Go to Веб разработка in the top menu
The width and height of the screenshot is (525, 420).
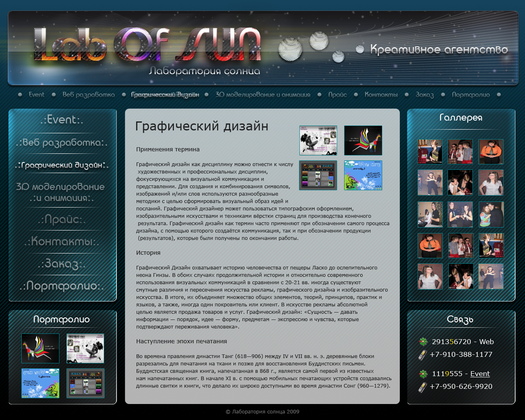88,94
